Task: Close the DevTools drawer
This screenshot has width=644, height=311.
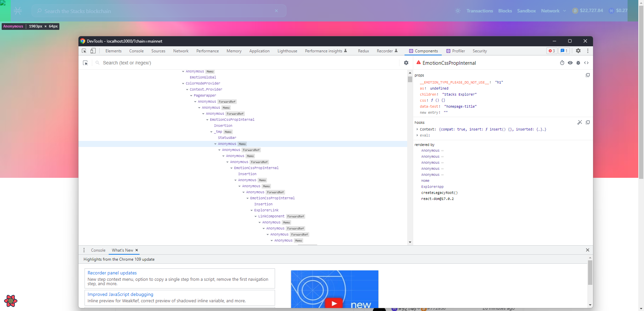Action: pos(588,250)
